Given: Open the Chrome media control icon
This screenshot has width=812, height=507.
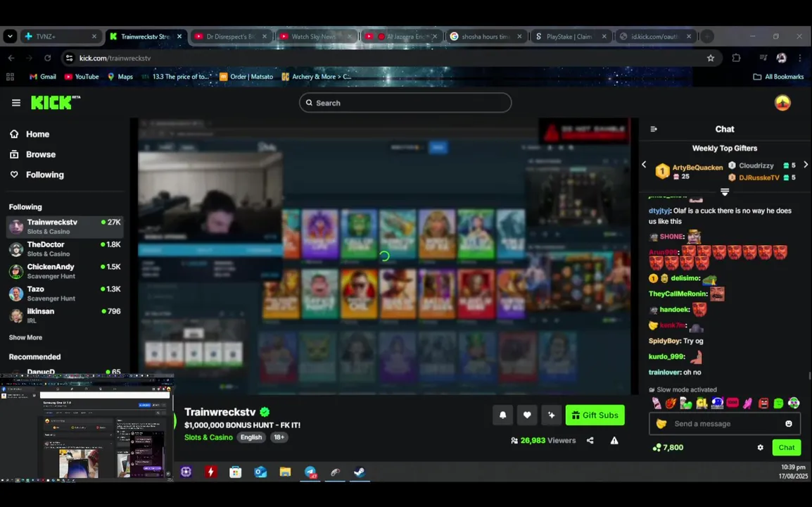Looking at the screenshot, I should click(763, 58).
